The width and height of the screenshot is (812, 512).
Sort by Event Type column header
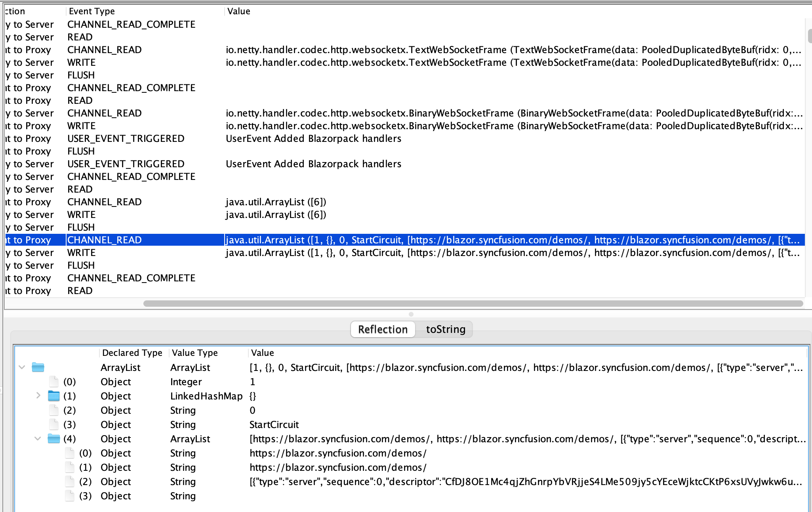[92, 11]
